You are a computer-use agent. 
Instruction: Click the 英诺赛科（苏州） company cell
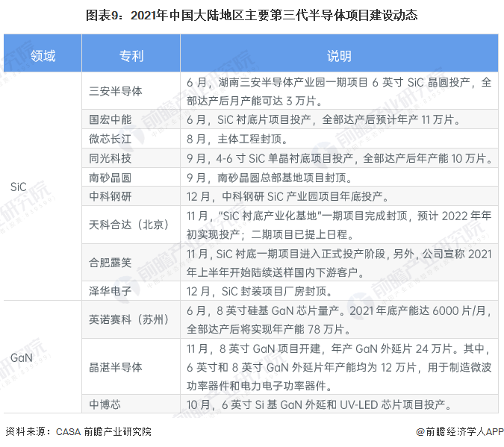130,319
